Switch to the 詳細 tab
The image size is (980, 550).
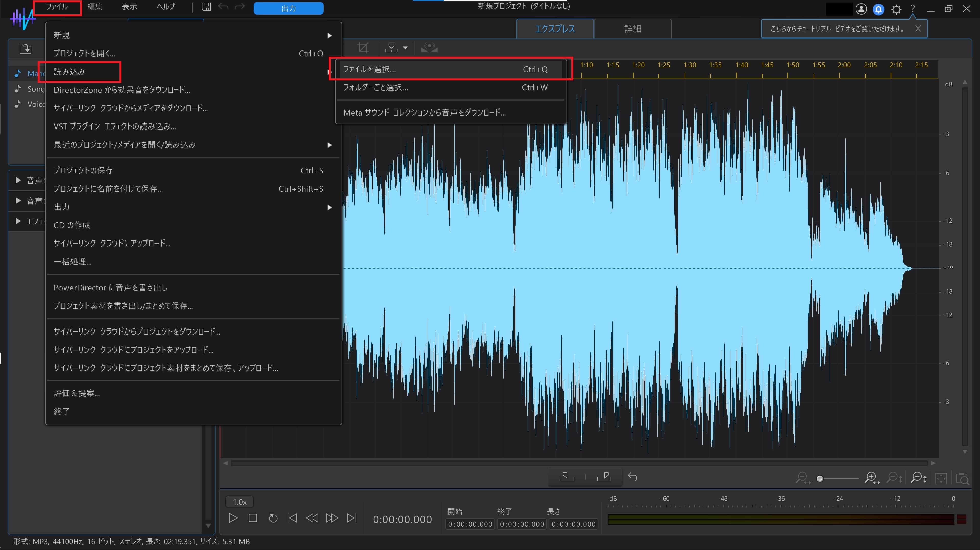pos(632,29)
